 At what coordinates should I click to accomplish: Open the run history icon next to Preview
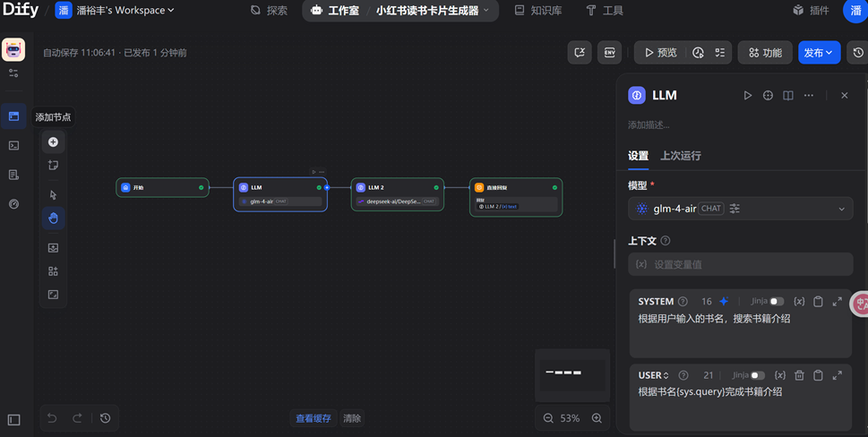[698, 53]
